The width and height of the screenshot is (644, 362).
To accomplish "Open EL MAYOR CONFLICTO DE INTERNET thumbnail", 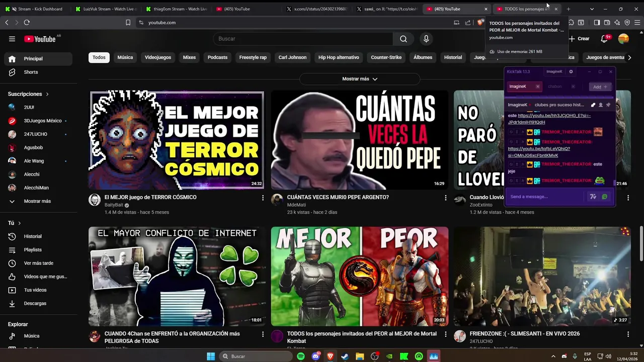I will pos(177,277).
